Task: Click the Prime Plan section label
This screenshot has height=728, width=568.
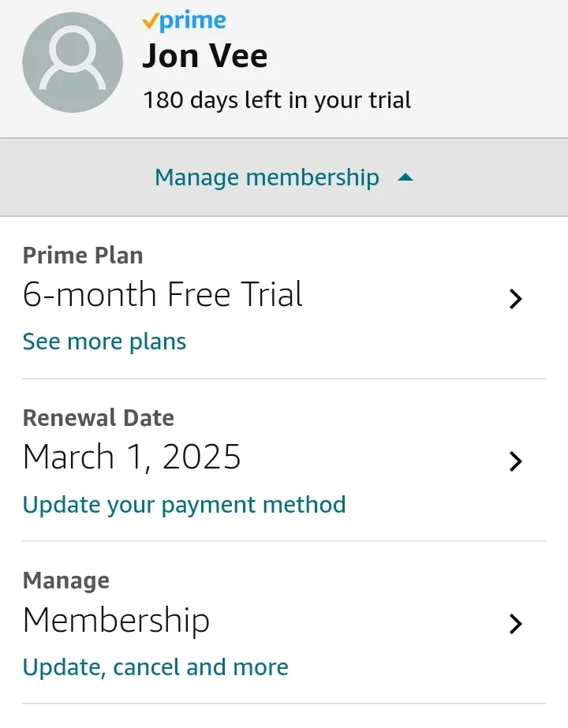Action: click(83, 256)
